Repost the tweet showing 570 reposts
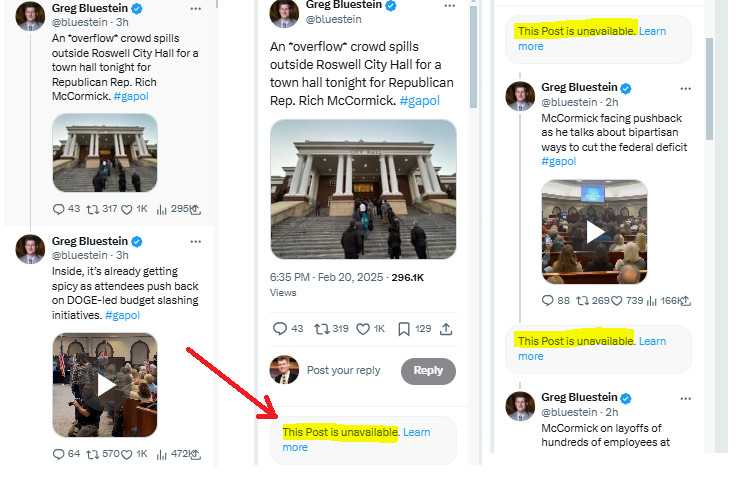The width and height of the screenshot is (746, 495). click(94, 454)
